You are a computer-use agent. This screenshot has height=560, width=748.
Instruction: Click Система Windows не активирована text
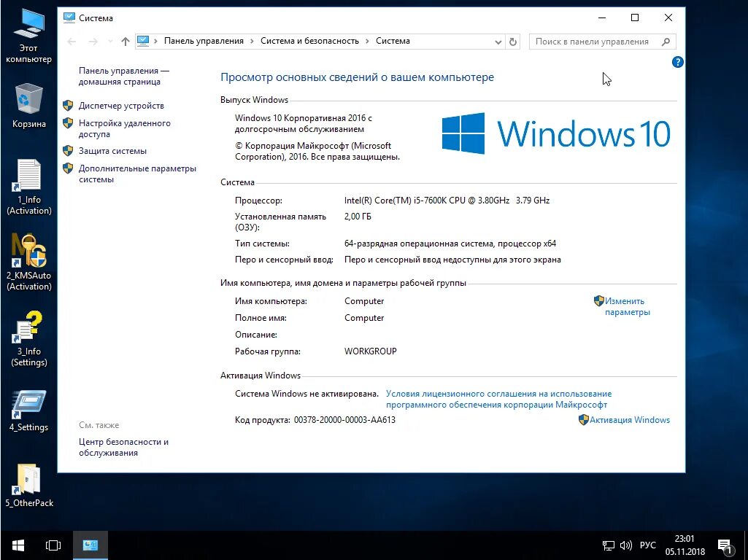306,394
